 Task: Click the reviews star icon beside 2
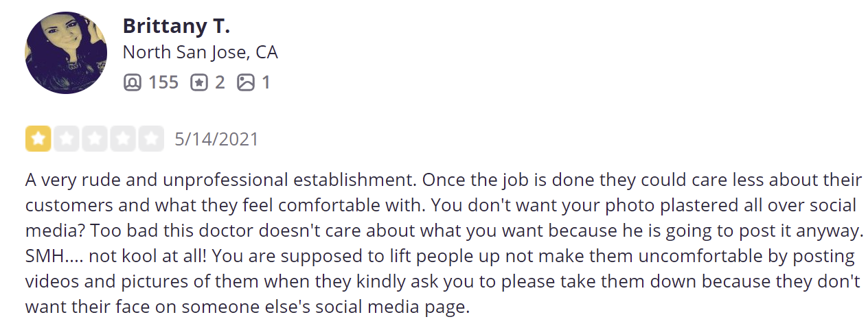pyautogui.click(x=198, y=83)
